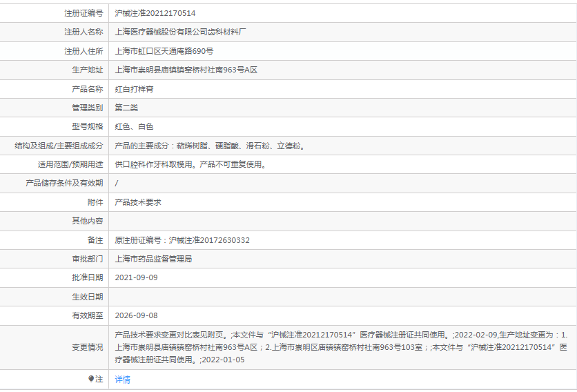The width and height of the screenshot is (577, 392).
Task: Click the 备注 label
Action: click(95, 240)
